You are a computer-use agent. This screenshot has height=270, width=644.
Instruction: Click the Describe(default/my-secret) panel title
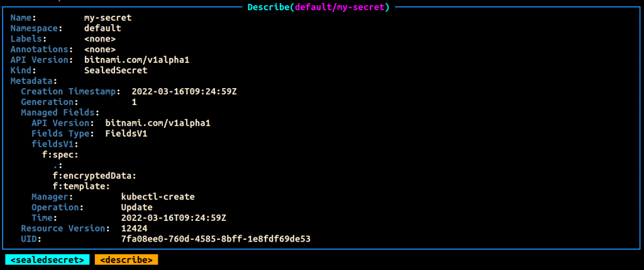click(318, 7)
